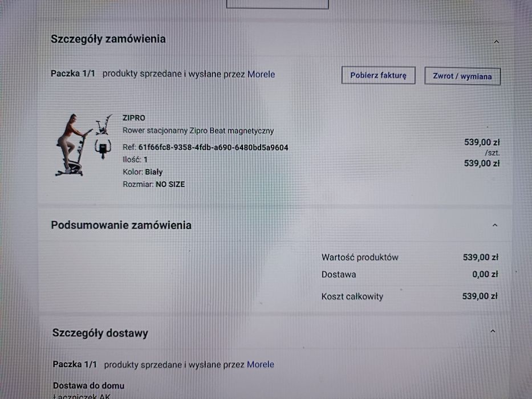Click the Dostawa do domu label
532x399 pixels.
tap(88, 386)
